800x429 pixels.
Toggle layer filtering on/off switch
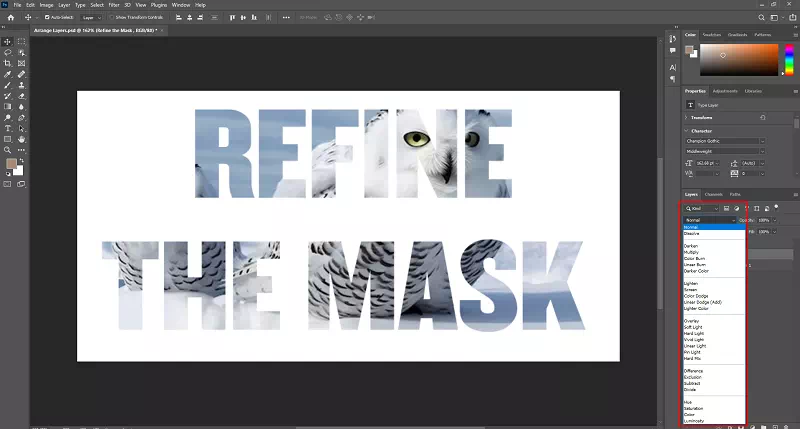coord(777,207)
